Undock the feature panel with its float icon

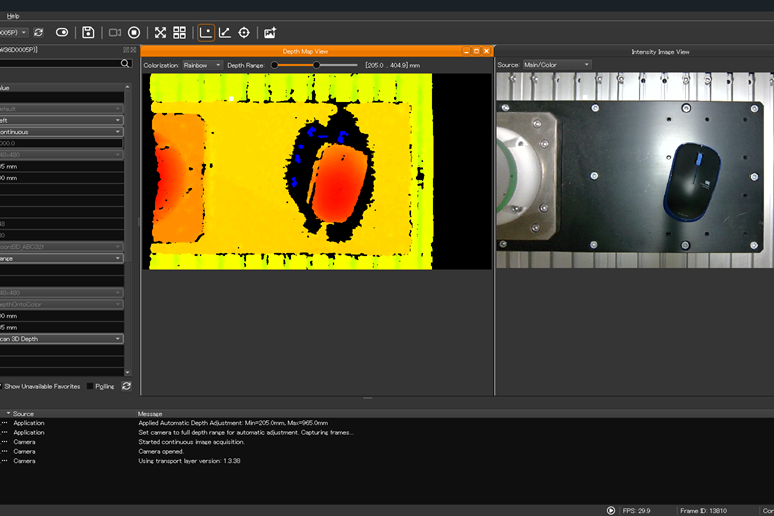126,50
